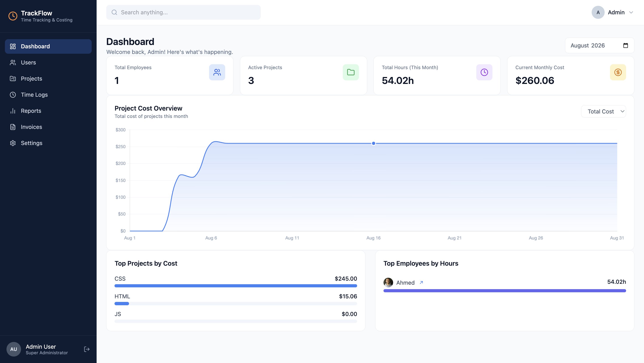
Task: Go to Dashboard in the sidebar
Action: tap(48, 46)
